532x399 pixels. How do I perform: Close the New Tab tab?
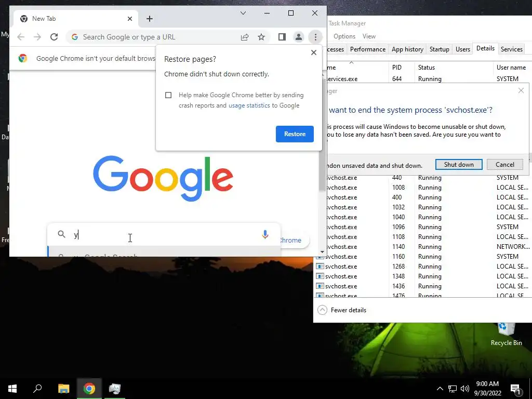[129, 19]
